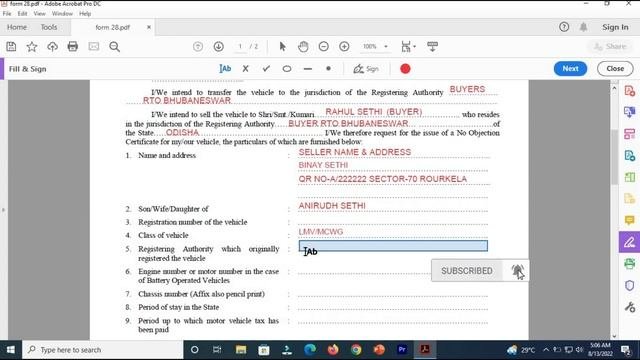Open the find text magnifier
640x360 pixels.
point(115,47)
